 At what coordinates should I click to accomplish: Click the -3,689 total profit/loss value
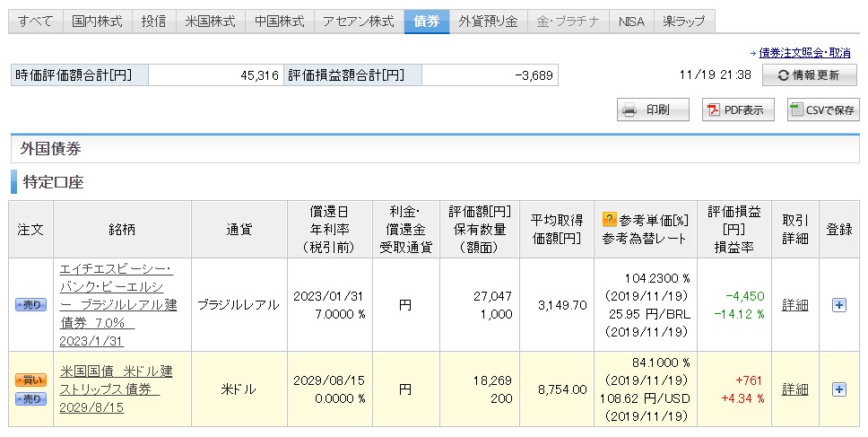534,76
